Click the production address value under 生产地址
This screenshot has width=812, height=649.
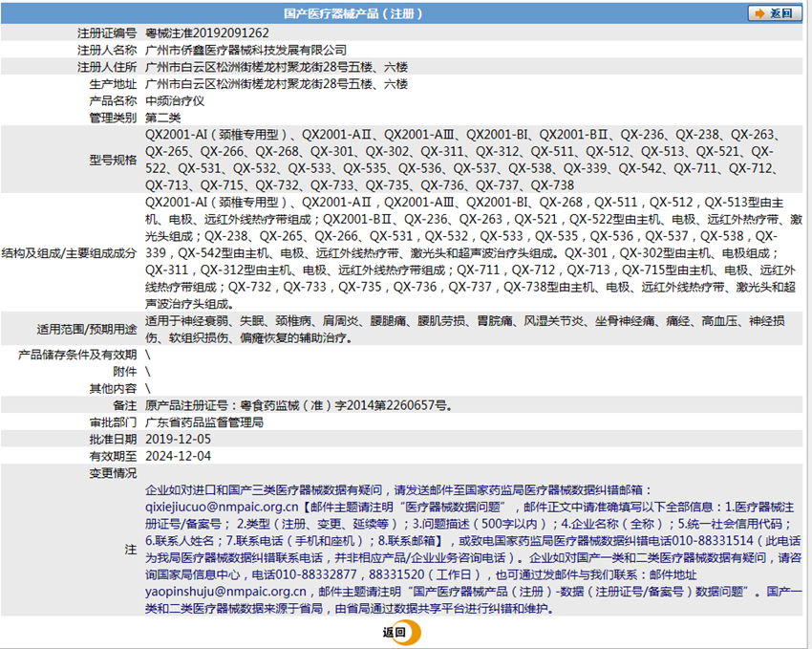point(276,84)
